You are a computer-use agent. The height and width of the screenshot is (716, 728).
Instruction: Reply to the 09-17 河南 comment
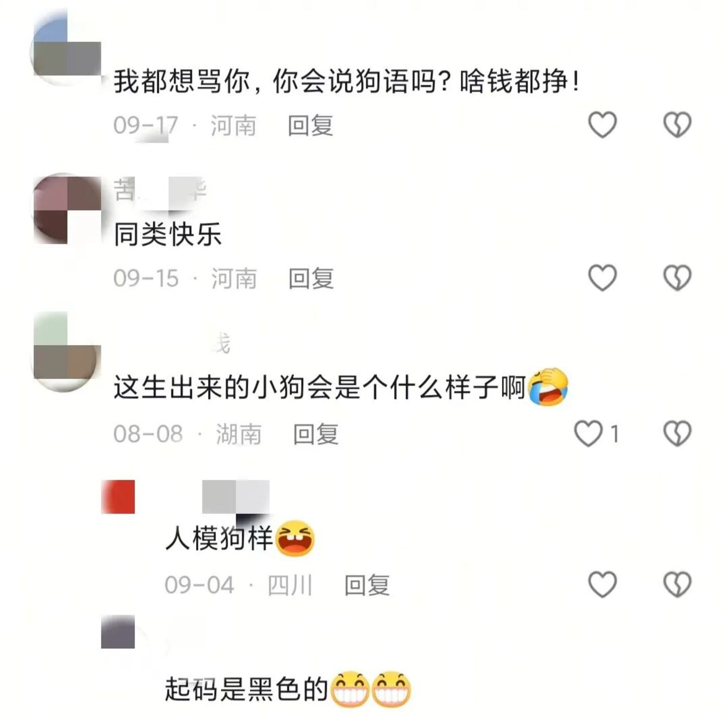[x=311, y=125]
